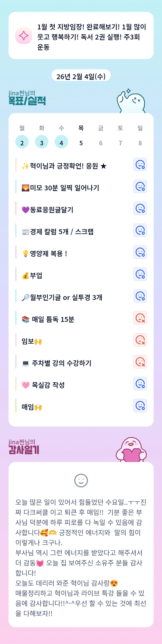Toggle status face for 목실감 작성
The image size is (162, 644).
tap(140, 384)
